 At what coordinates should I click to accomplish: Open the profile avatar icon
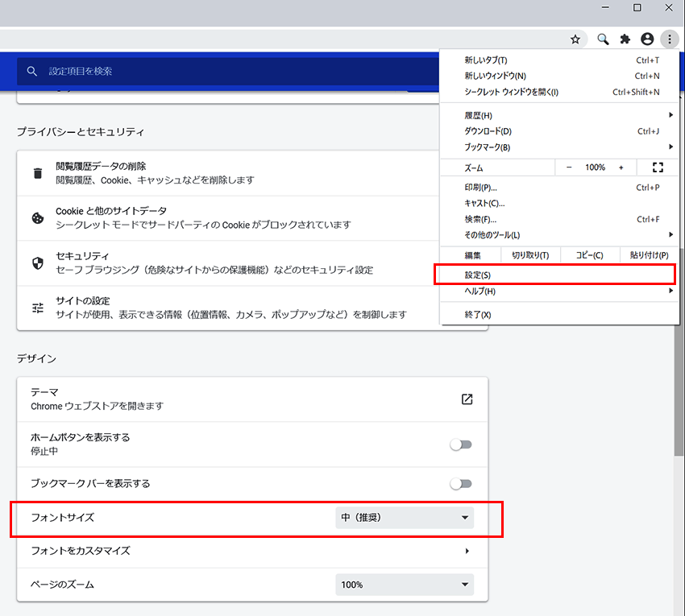point(646,39)
